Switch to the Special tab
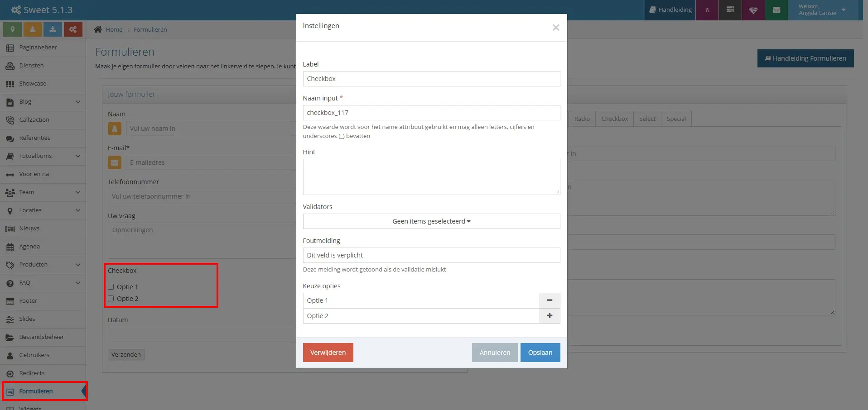 click(x=676, y=119)
